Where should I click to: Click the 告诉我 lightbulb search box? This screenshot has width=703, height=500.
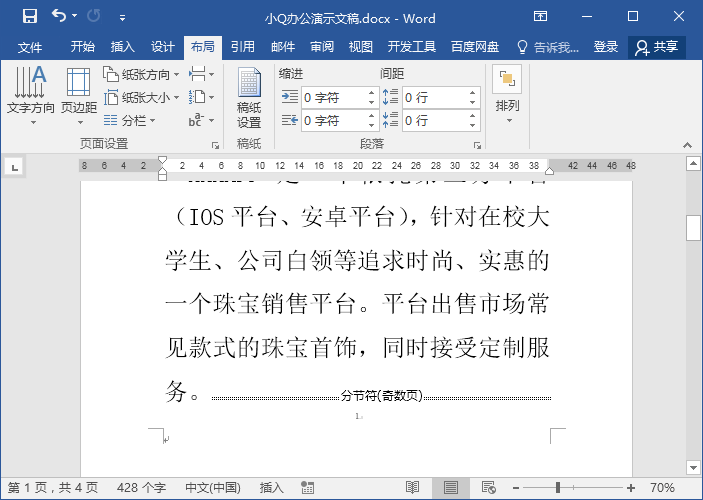(x=547, y=47)
